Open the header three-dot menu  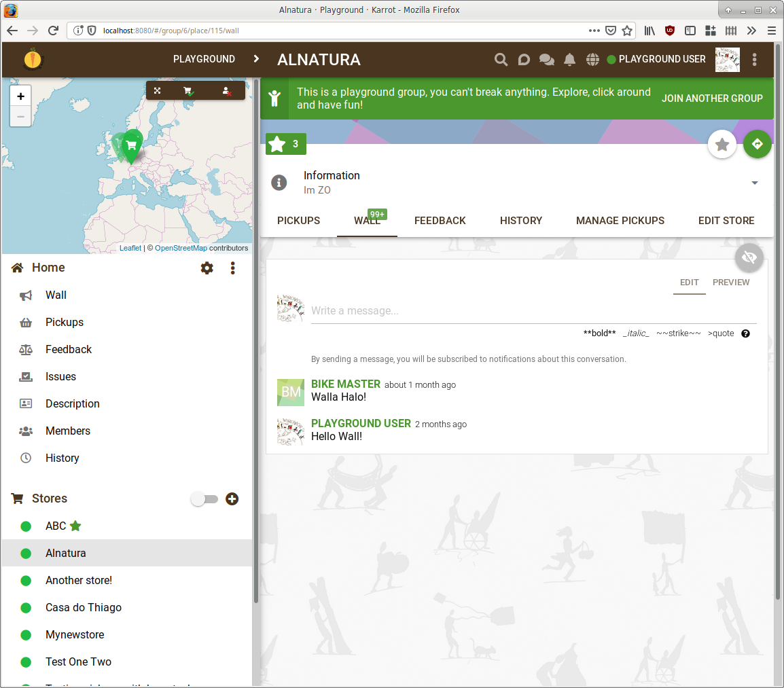pyautogui.click(x=755, y=60)
